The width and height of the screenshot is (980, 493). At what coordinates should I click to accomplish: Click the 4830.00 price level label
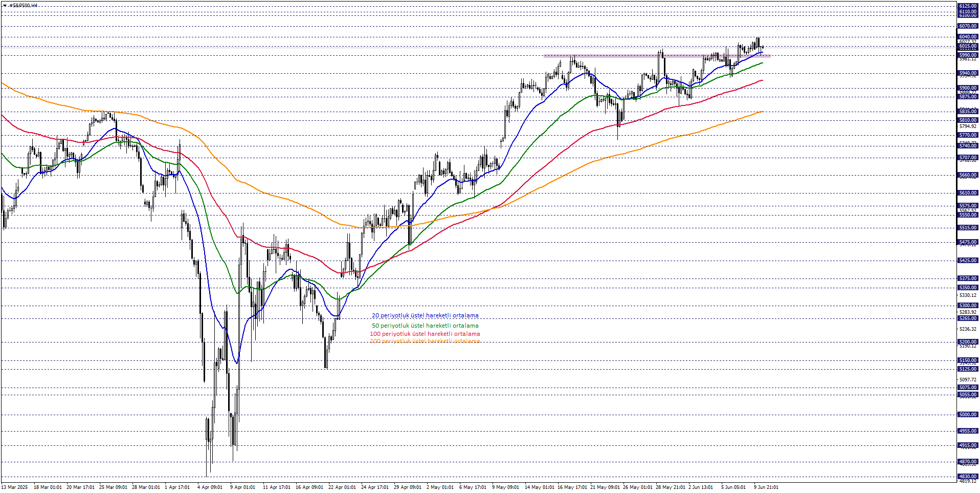coord(968,477)
